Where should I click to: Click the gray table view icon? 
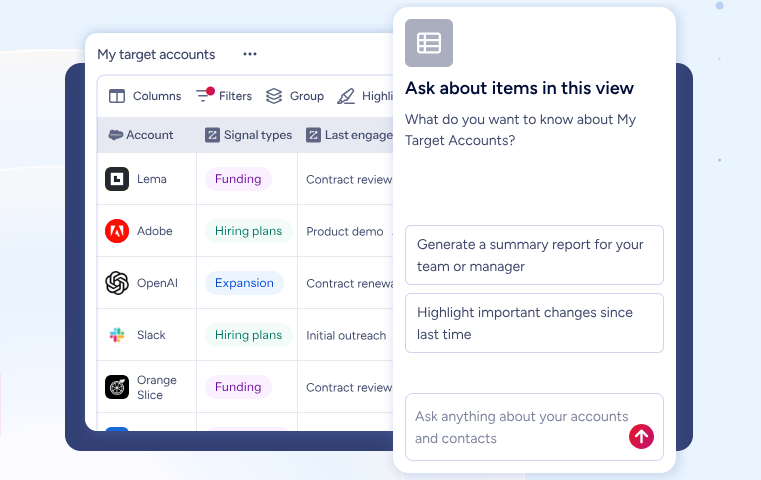click(429, 43)
